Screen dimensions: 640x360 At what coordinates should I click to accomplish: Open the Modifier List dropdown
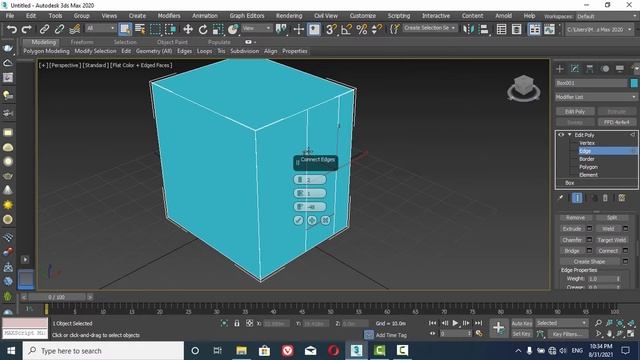pyautogui.click(x=596, y=97)
